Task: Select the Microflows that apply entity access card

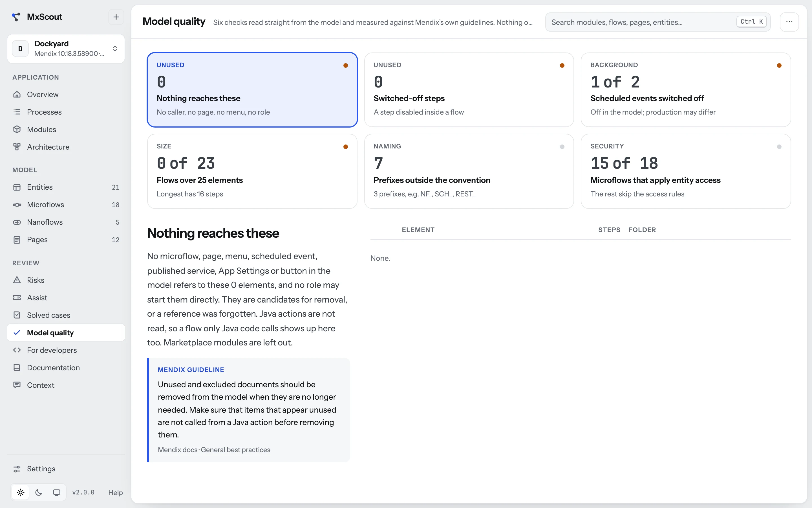Action: 686,171
